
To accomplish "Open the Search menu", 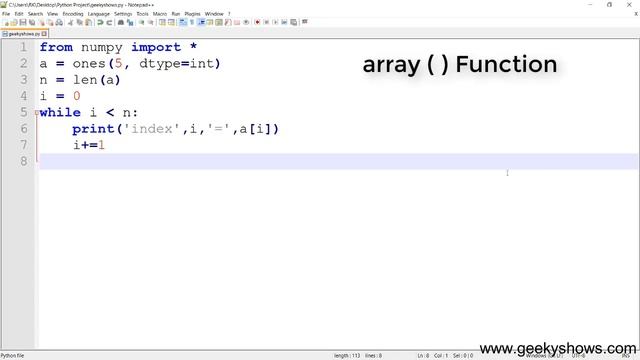I will point(35,14).
